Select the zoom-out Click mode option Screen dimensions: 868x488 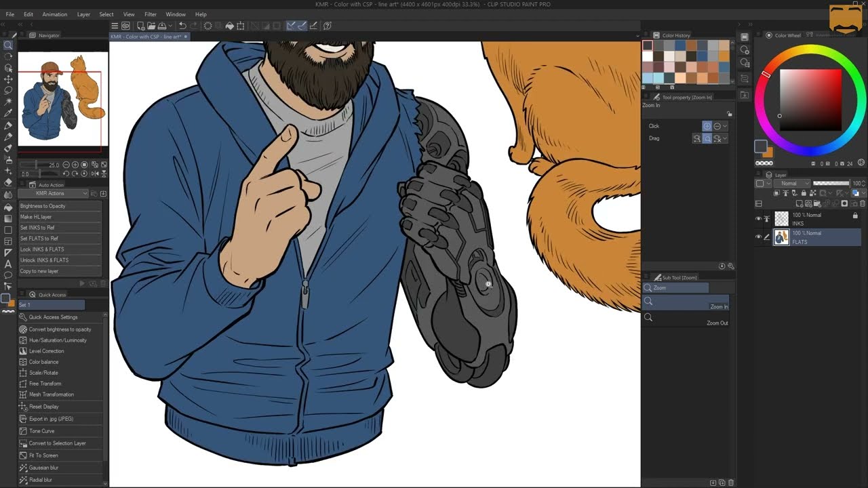tap(717, 126)
